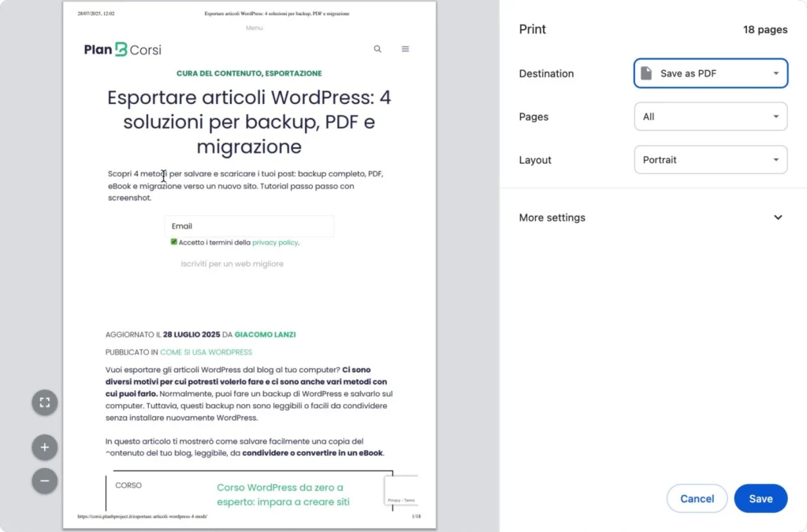807x532 pixels.
Task: Click the Print heading
Action: 532,29
